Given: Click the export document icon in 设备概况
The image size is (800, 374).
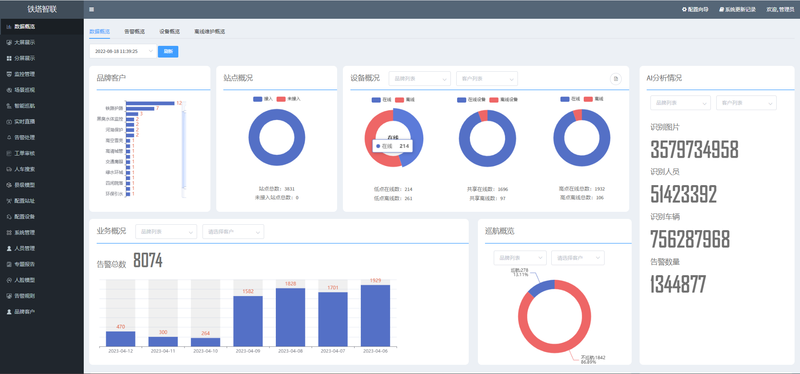Looking at the screenshot, I should coord(616,79).
